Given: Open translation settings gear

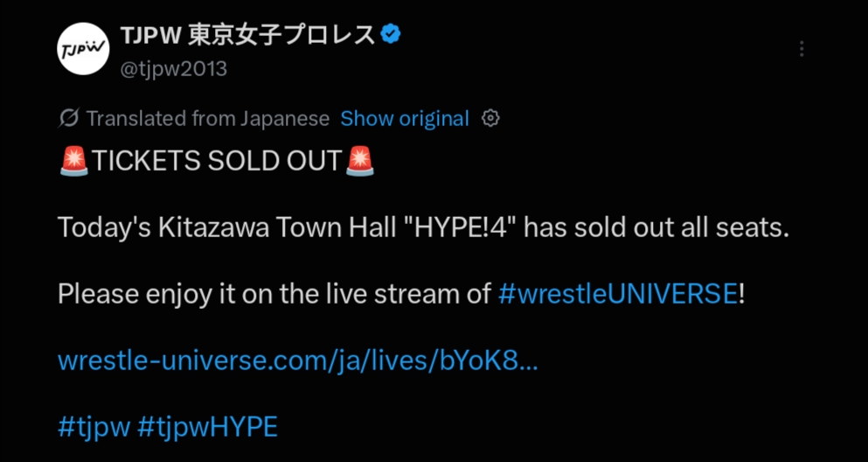Looking at the screenshot, I should (x=490, y=118).
